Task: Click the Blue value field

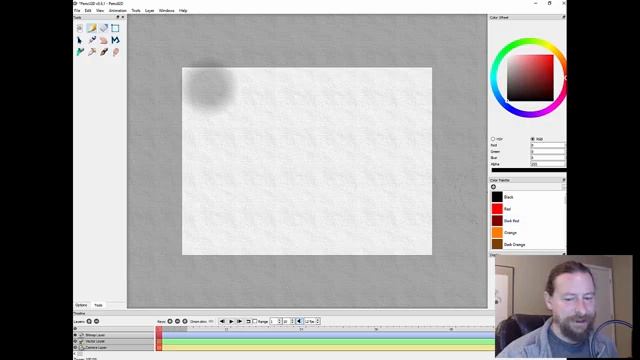Action: (548, 158)
